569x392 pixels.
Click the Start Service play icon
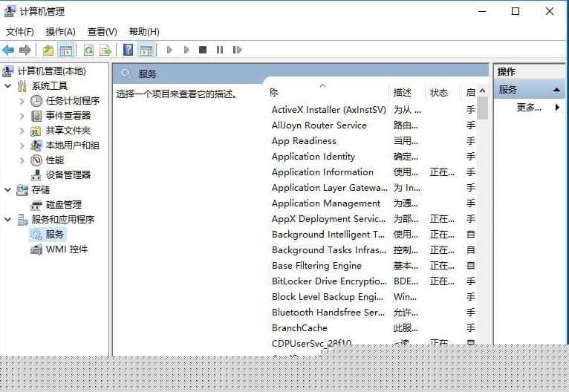pyautogui.click(x=169, y=50)
